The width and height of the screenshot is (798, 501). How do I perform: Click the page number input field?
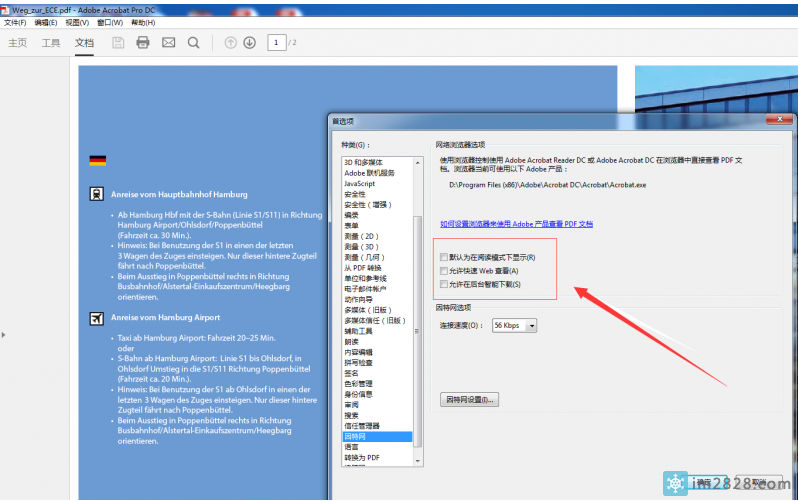coord(275,43)
